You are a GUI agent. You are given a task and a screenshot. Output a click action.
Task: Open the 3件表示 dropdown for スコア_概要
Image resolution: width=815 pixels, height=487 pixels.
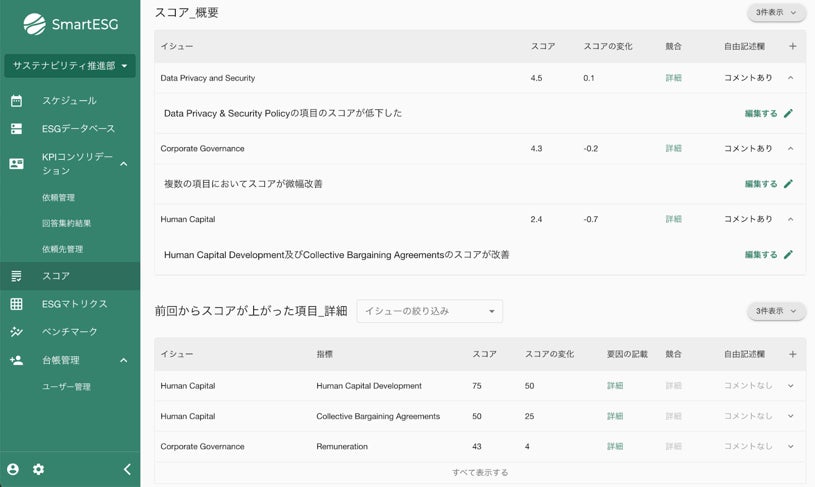pyautogui.click(x=777, y=13)
